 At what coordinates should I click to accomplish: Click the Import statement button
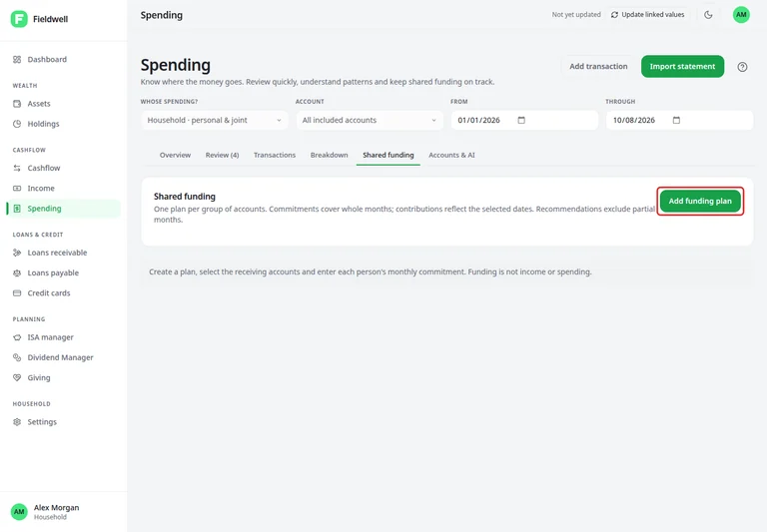coord(682,67)
